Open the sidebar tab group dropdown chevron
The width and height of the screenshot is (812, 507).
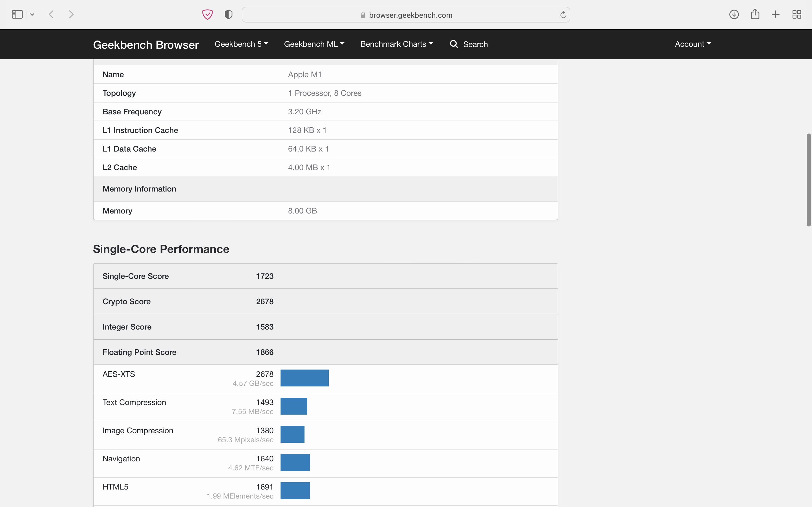coord(32,14)
